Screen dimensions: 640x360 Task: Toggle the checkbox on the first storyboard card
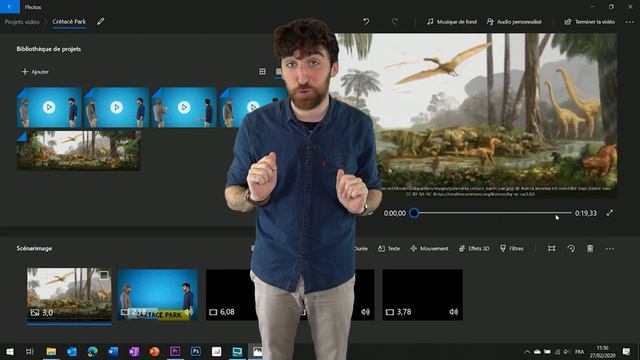[104, 275]
